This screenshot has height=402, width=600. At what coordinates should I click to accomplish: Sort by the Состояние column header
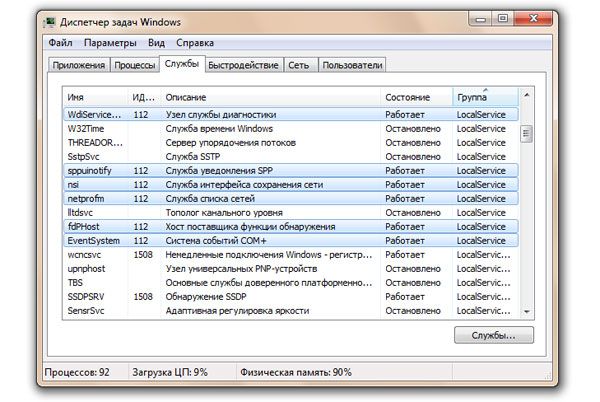416,97
